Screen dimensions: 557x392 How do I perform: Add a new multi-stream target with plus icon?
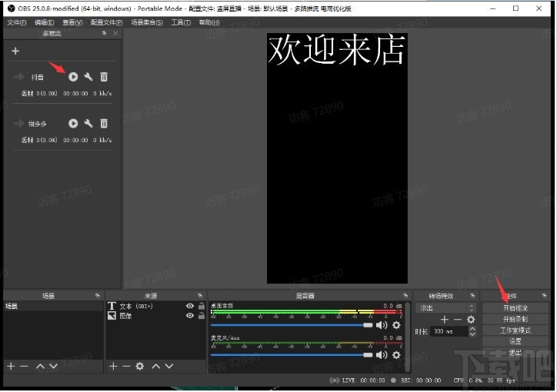(x=15, y=51)
